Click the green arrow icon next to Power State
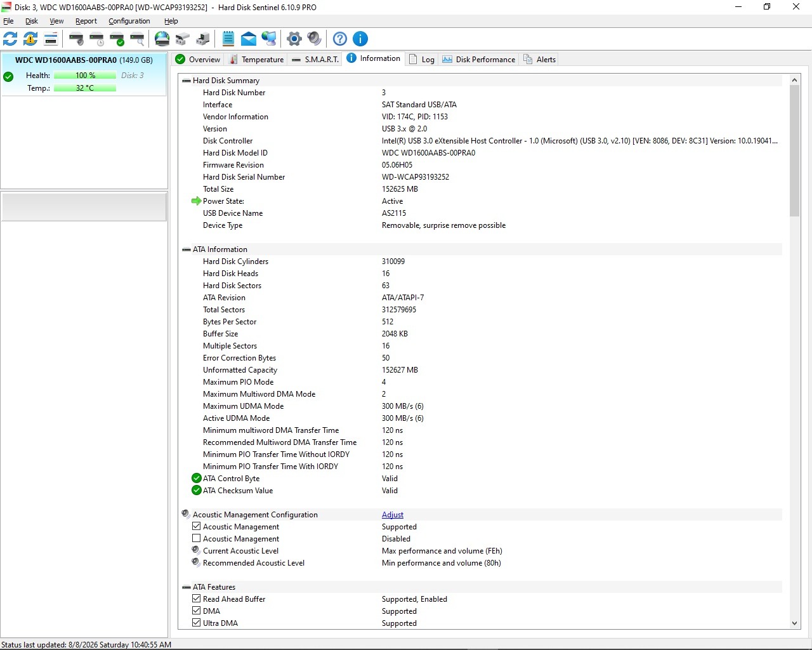The image size is (812, 650). pos(197,201)
